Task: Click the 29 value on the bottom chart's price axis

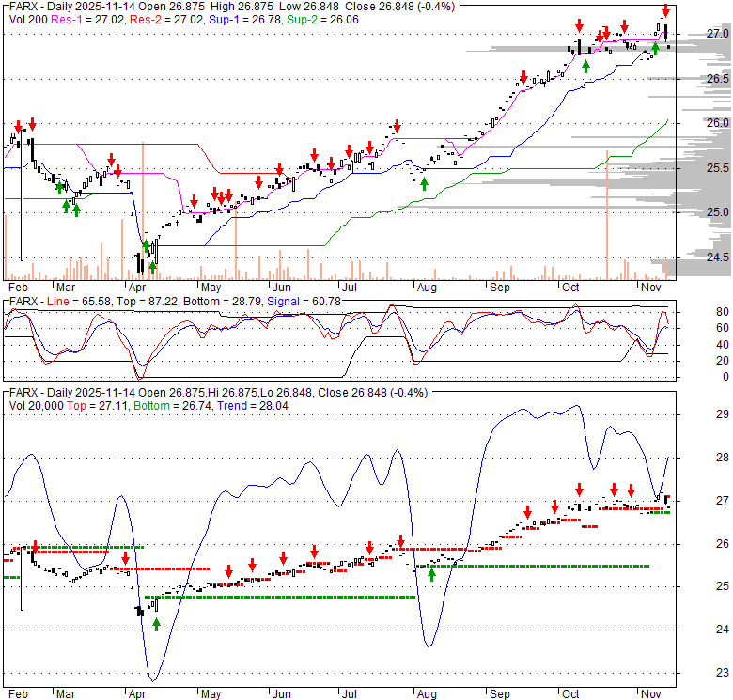Action: (698, 414)
